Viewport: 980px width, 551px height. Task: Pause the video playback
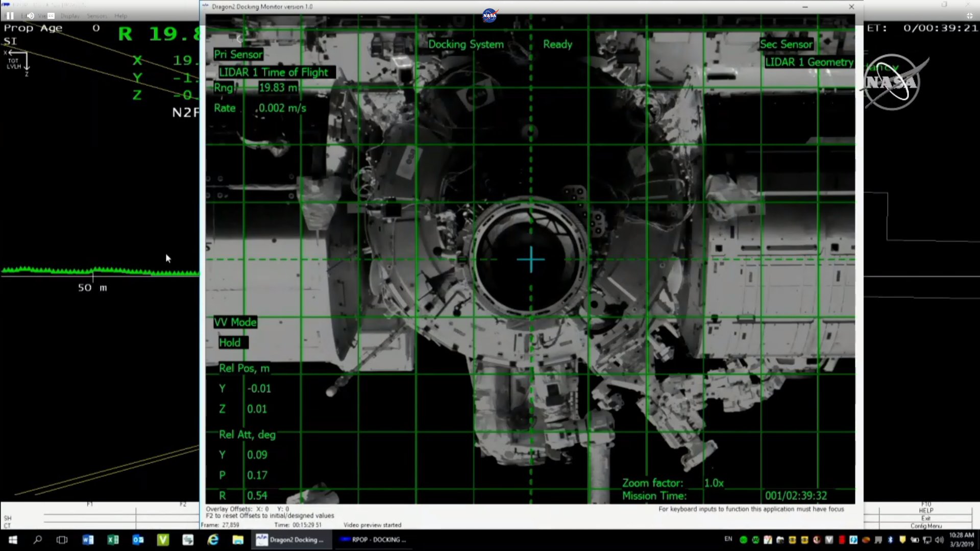point(10,16)
